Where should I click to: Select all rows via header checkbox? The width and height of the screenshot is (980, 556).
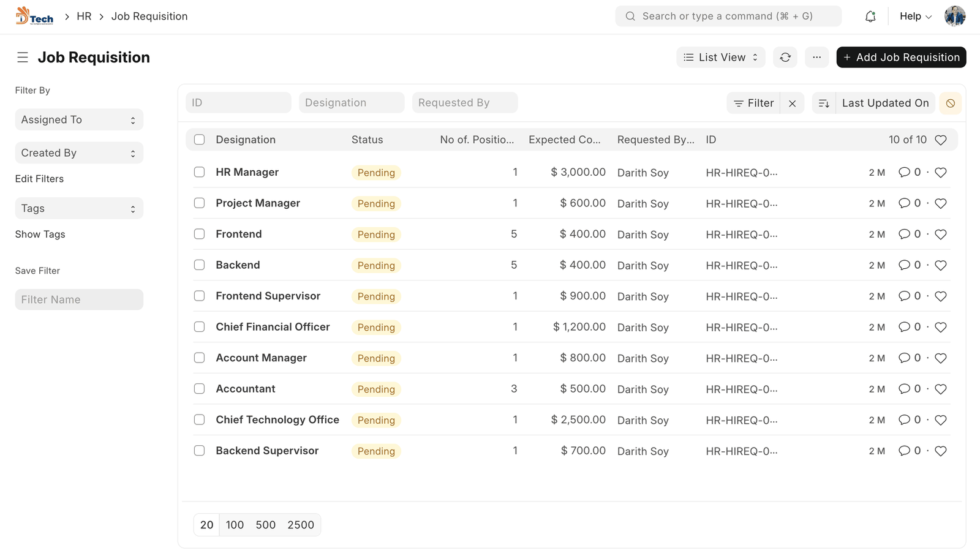coord(199,140)
